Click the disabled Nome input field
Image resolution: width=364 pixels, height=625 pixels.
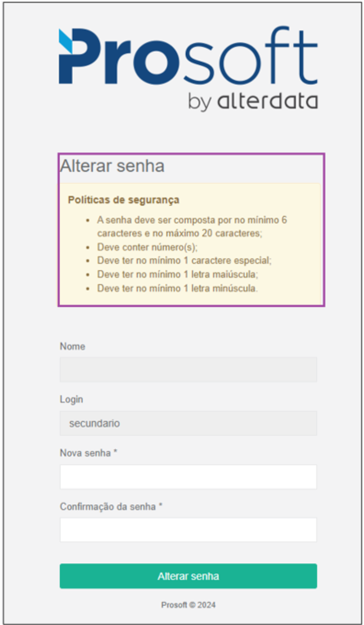188,370
